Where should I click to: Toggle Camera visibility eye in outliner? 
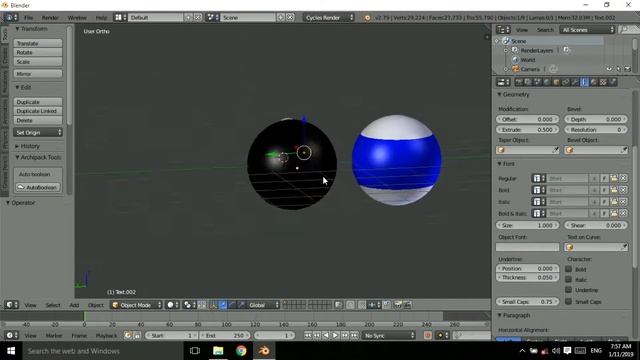609,69
